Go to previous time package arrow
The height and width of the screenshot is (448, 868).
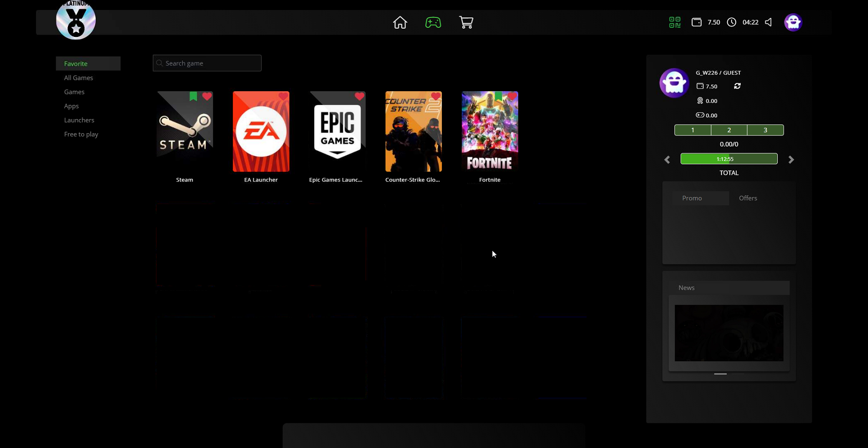pos(667,160)
